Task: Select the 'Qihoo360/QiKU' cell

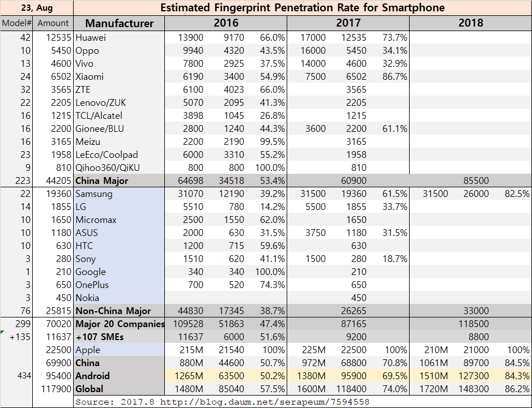Action: tap(119, 168)
